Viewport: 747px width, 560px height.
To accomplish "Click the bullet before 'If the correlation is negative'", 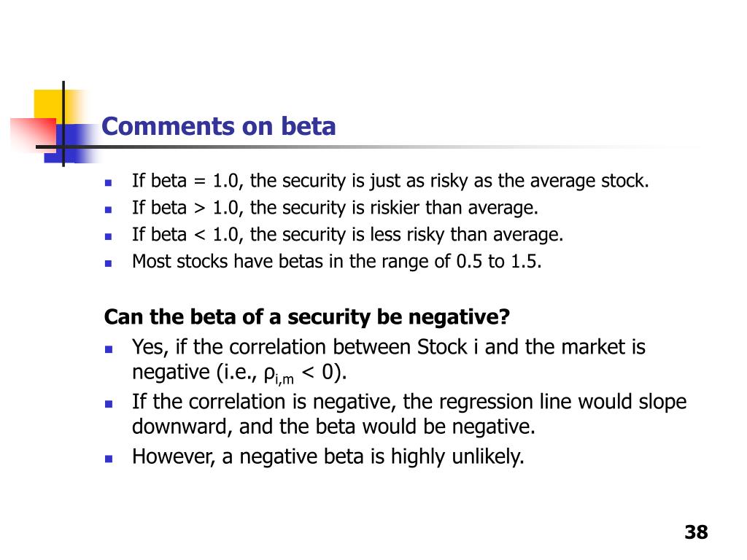I will (109, 404).
